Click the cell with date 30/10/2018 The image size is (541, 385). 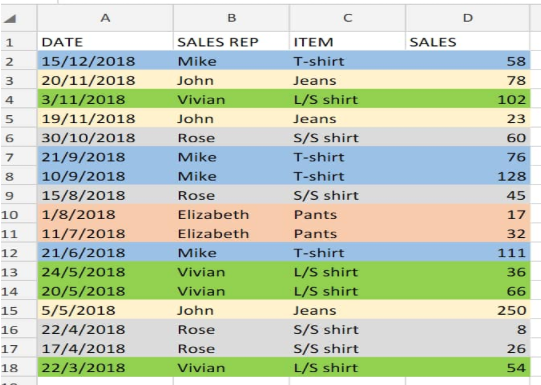coord(105,138)
